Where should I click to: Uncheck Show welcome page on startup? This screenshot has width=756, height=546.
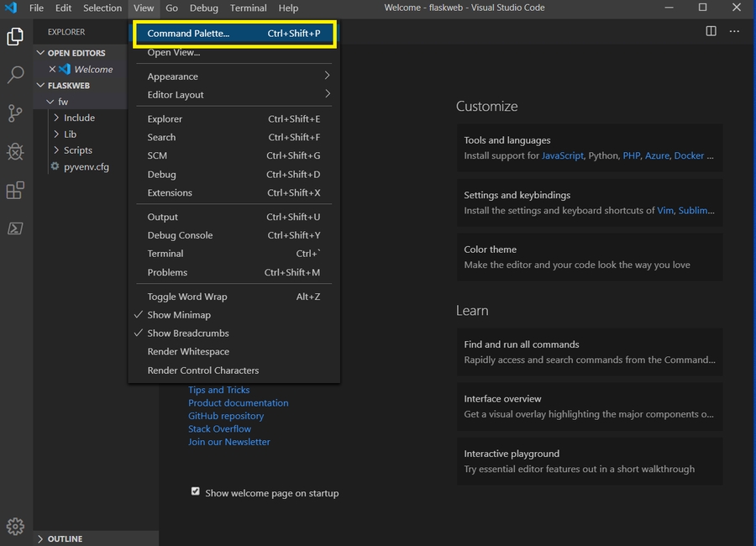(x=196, y=491)
